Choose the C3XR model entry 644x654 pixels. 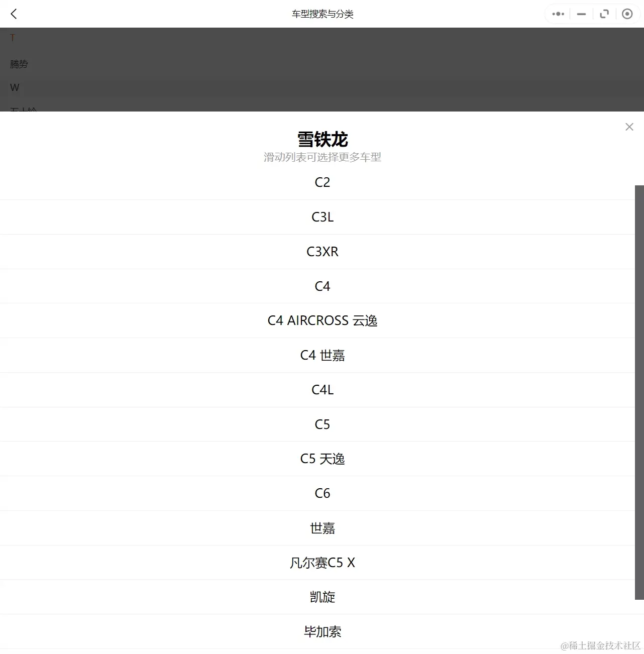(322, 252)
